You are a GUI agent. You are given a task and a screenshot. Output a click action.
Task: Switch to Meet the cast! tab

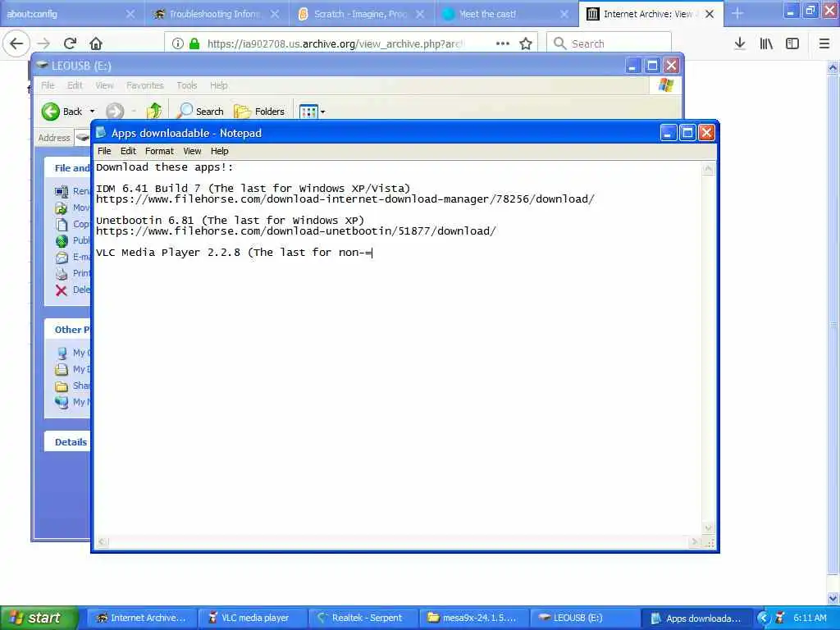click(506, 14)
